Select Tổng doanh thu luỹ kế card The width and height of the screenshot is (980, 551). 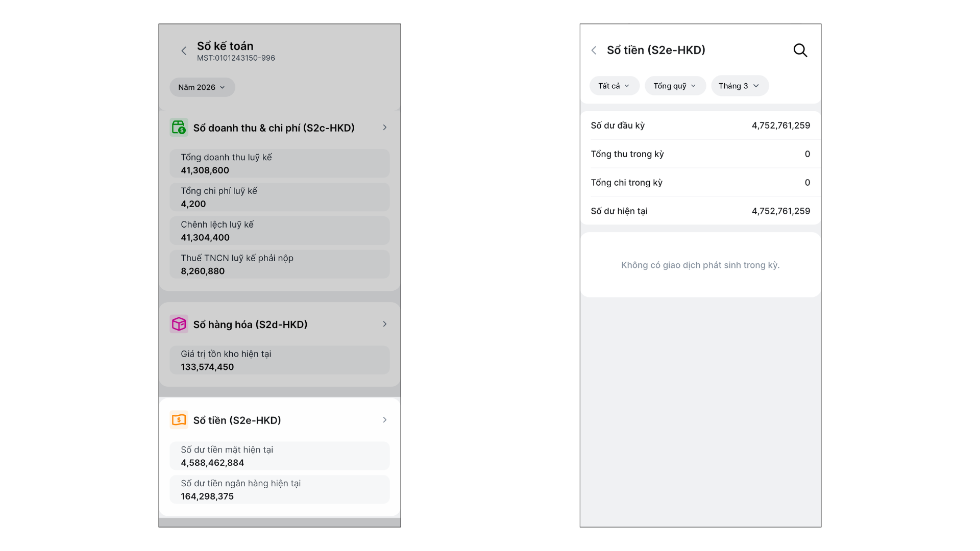pyautogui.click(x=279, y=163)
